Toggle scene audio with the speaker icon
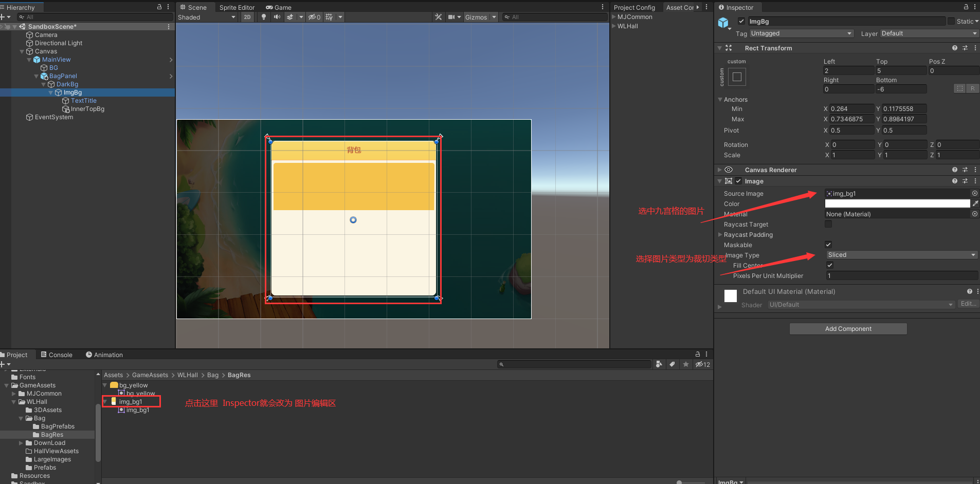 click(277, 17)
